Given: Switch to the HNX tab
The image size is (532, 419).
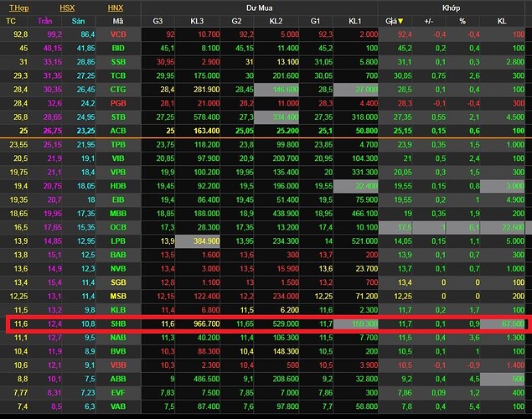Looking at the screenshot, I should (x=116, y=8).
